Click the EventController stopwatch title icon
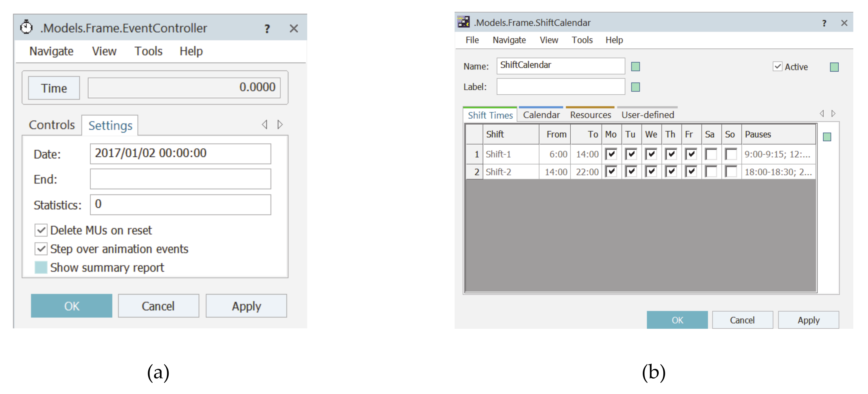 [x=26, y=27]
